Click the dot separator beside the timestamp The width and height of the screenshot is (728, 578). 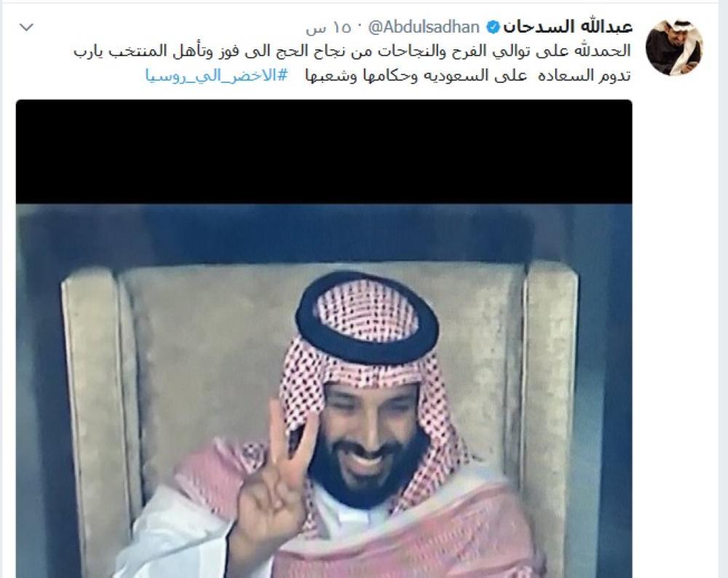(360, 28)
